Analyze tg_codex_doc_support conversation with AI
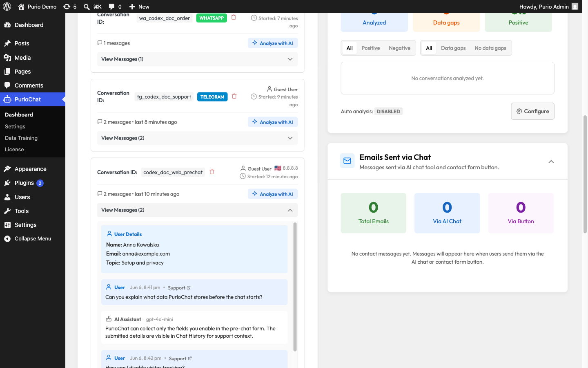Screen dimensions: 588x368 pos(273,122)
